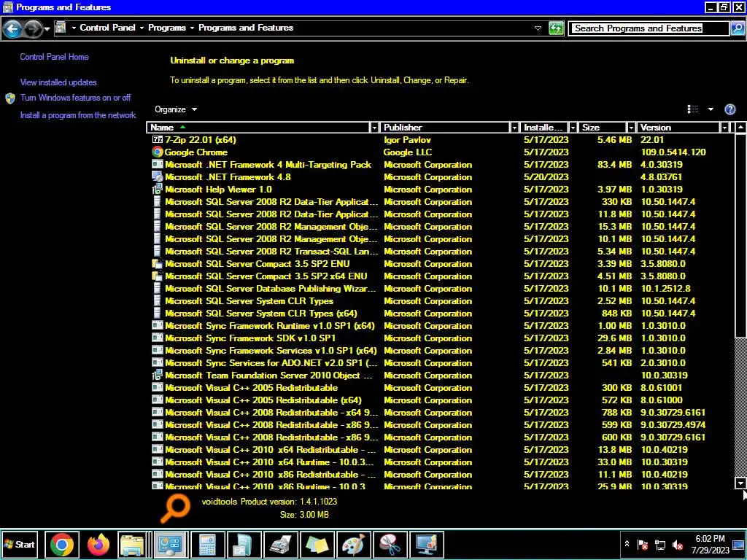Image resolution: width=747 pixels, height=560 pixels.
Task: Click the Igor Pavlov publisher cell
Action: click(407, 140)
